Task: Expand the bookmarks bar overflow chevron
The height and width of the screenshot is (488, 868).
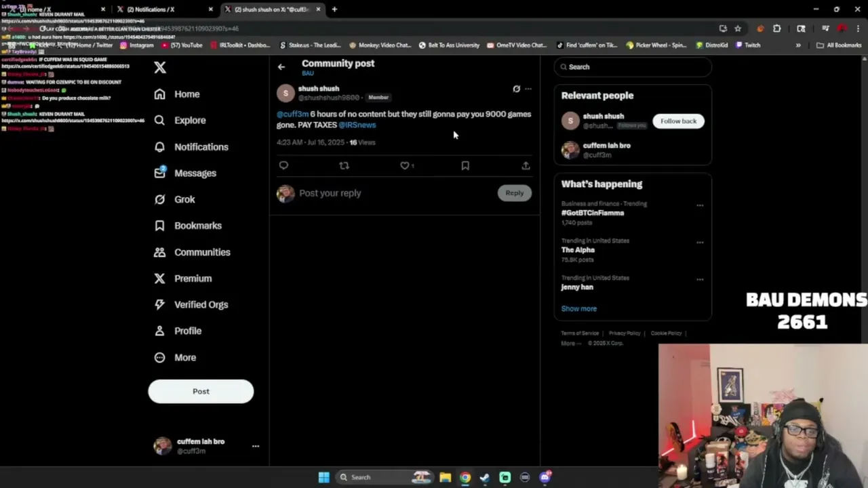Action: (x=798, y=45)
